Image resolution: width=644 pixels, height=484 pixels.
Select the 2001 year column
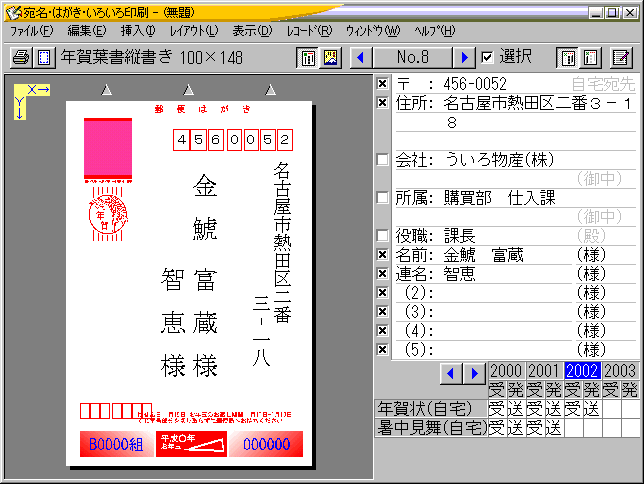pos(544,371)
